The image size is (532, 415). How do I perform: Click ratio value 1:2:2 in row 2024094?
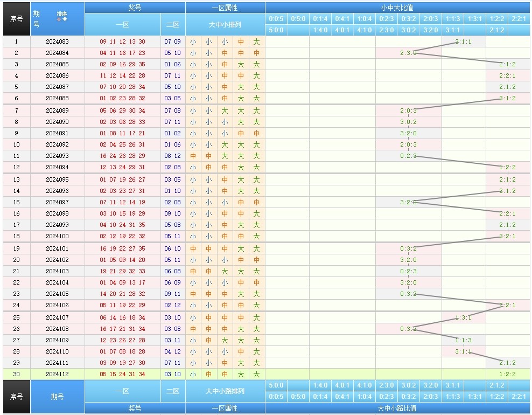507,168
